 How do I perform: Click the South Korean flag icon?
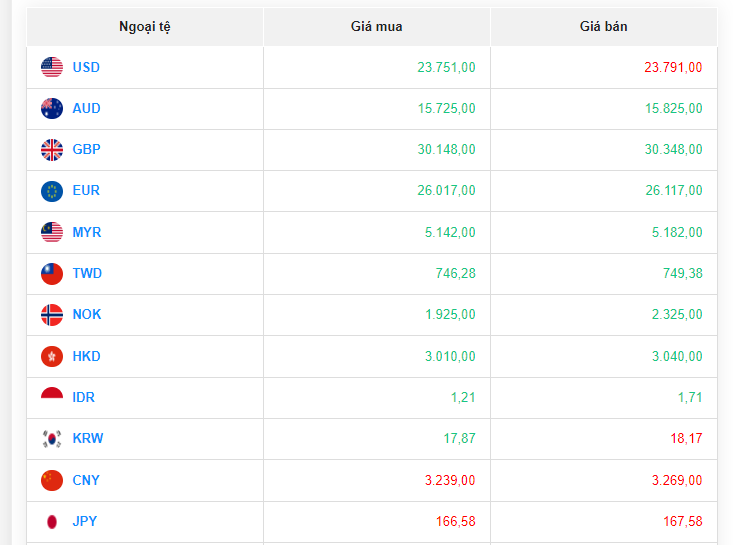point(52,438)
